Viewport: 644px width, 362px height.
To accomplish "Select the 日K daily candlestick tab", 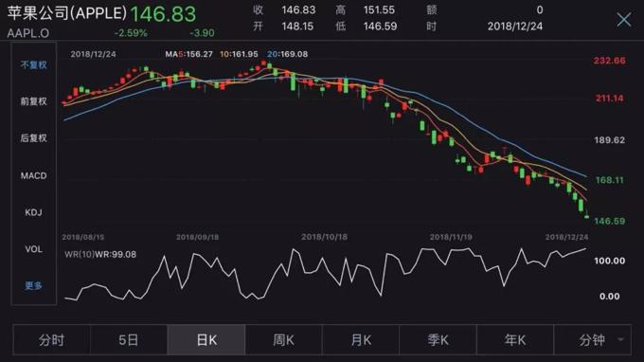I will [206, 340].
